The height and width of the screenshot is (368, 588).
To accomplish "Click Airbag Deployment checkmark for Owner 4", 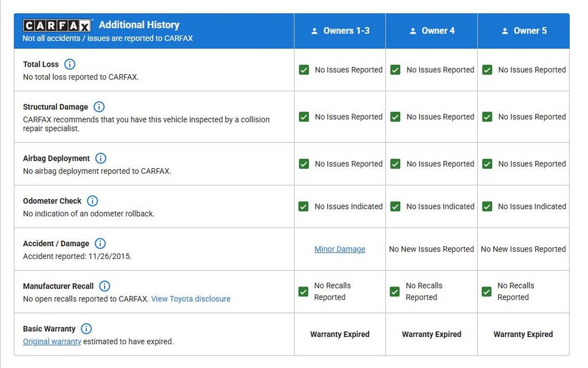I will pos(395,164).
